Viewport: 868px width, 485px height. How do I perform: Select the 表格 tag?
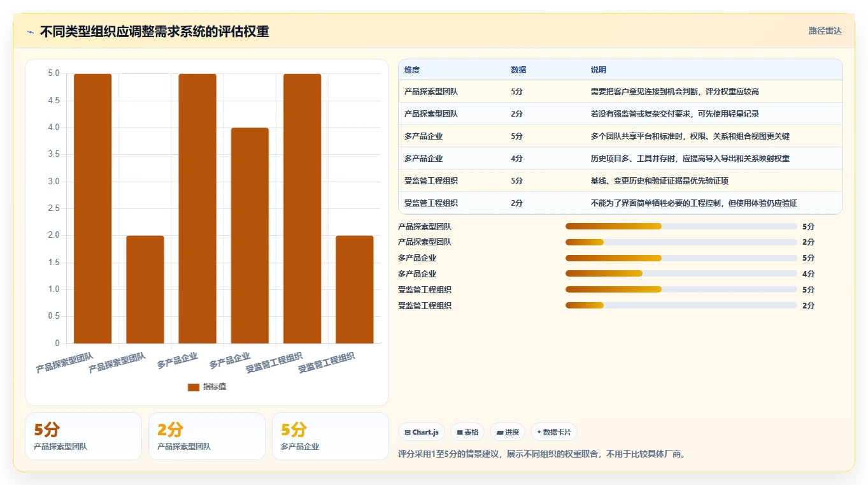point(467,432)
